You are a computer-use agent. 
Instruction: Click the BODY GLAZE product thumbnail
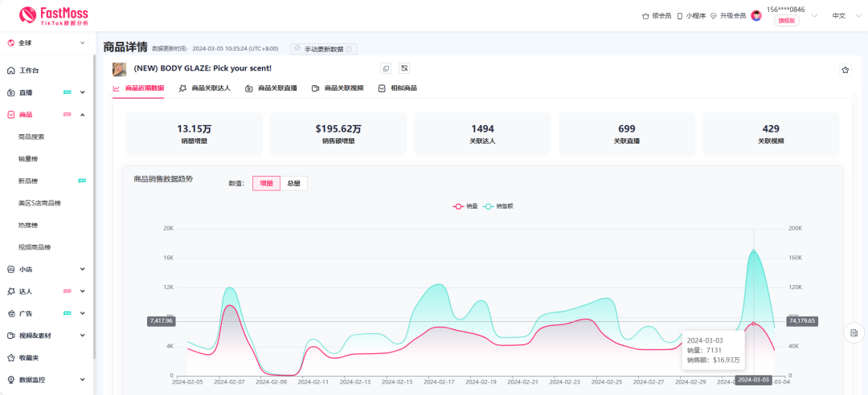(119, 69)
